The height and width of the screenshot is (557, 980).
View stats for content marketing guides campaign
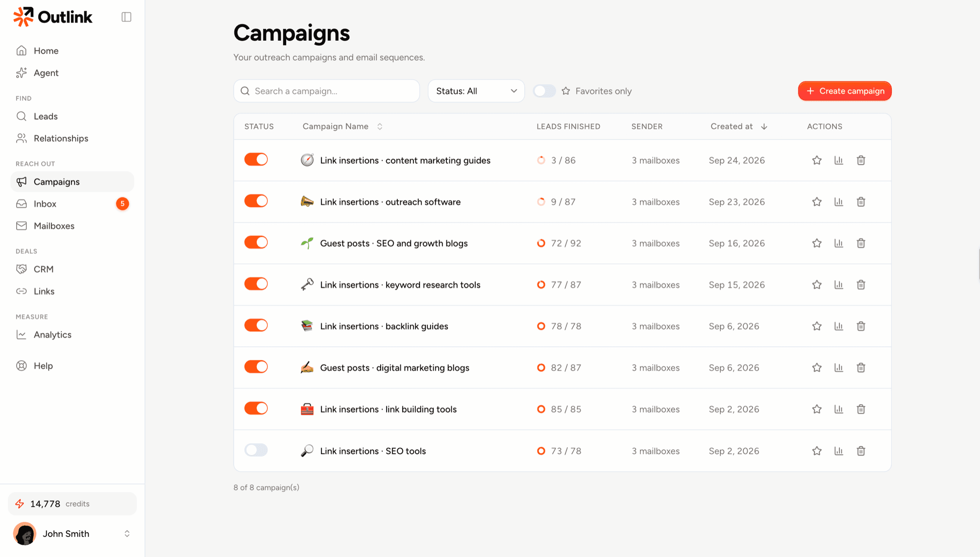839,160
